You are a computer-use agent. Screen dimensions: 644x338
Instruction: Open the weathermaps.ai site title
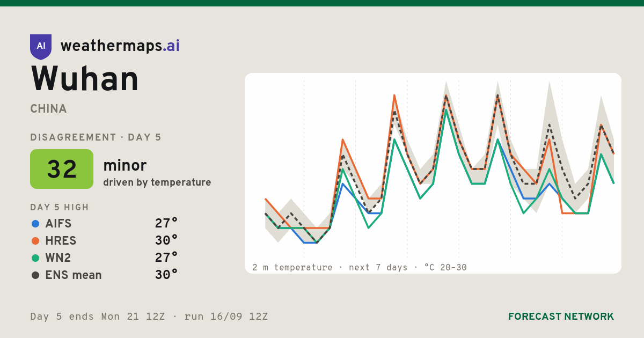[120, 46]
